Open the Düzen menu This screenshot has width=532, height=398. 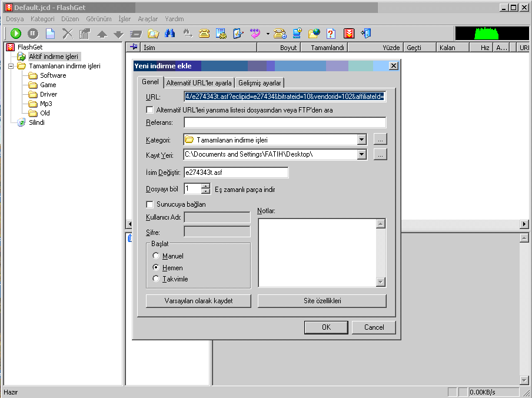[70, 19]
